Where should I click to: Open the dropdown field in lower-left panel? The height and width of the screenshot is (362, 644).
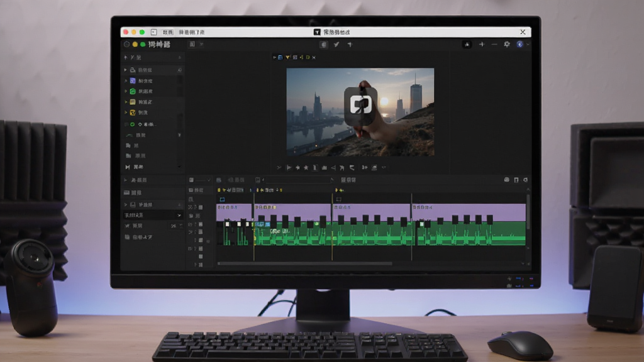[153, 215]
